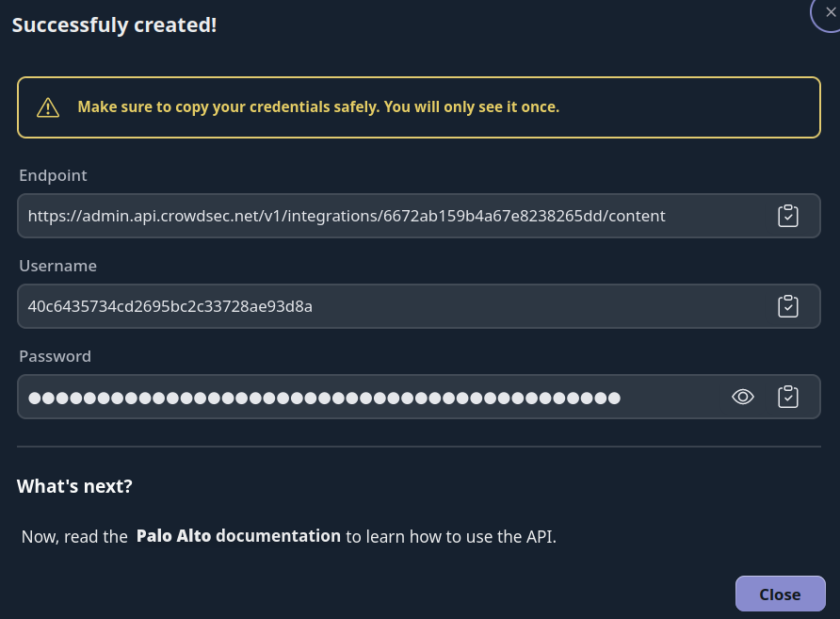Click the Successfully created title
Screen dimensions: 840x619
(x=113, y=24)
